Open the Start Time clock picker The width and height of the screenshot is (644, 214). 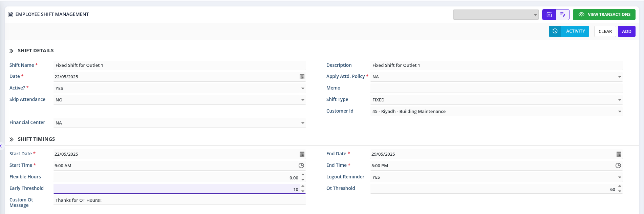point(301,166)
